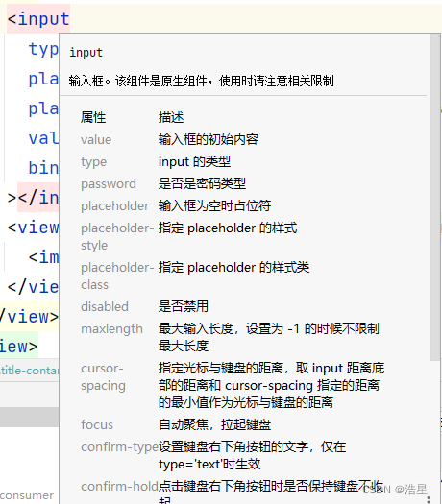Click the 'val' attribute line in code
442x504 pixels.
(x=43, y=138)
